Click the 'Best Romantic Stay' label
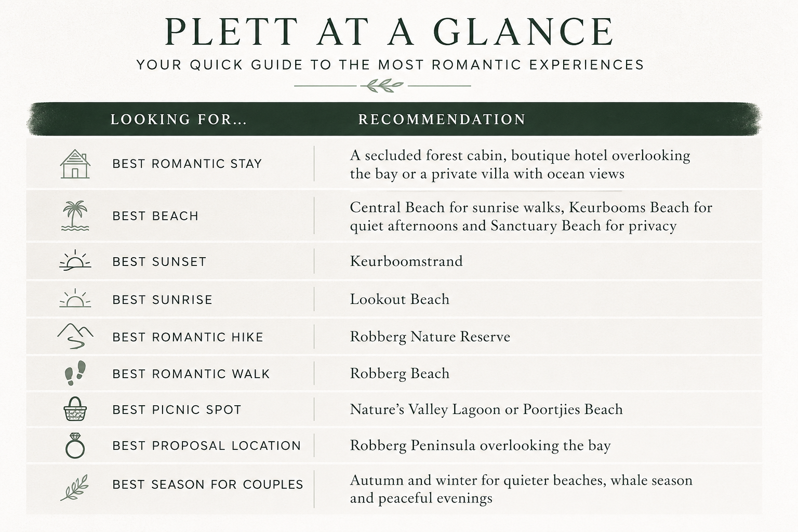 click(x=187, y=164)
